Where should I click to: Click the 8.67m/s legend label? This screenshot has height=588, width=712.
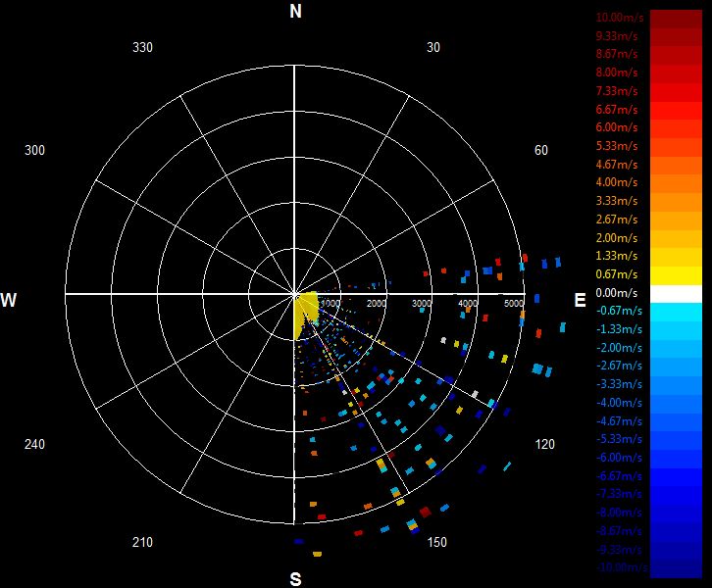(x=617, y=54)
